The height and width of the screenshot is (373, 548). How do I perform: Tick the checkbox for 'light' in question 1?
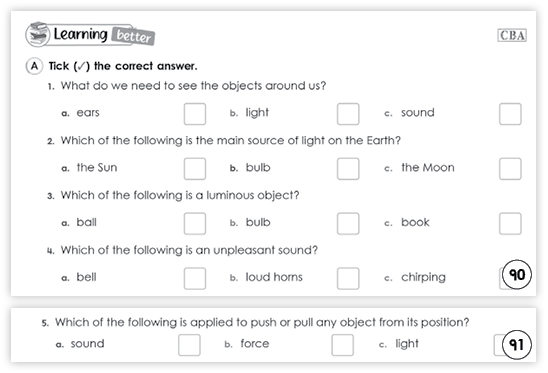348,114
